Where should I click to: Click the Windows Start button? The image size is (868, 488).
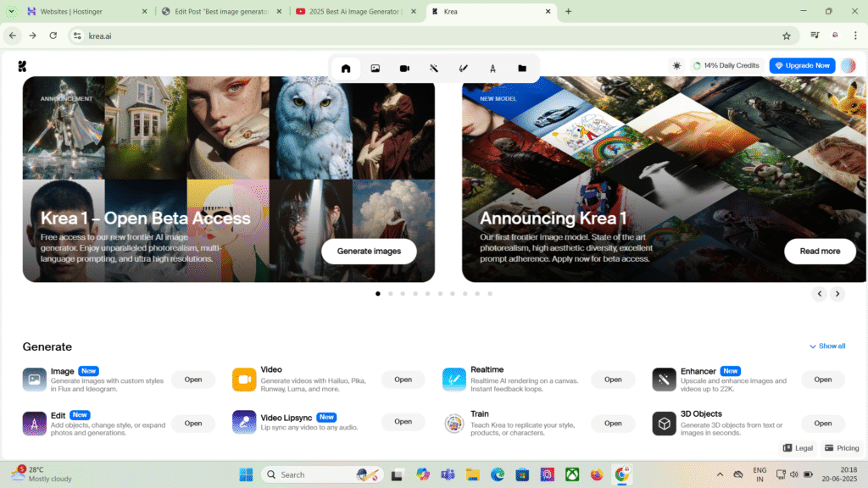tap(246, 474)
